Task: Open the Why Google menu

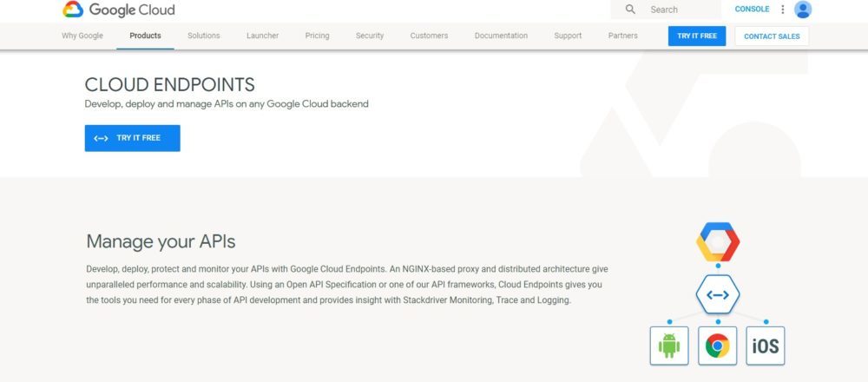Action: pyautogui.click(x=82, y=36)
